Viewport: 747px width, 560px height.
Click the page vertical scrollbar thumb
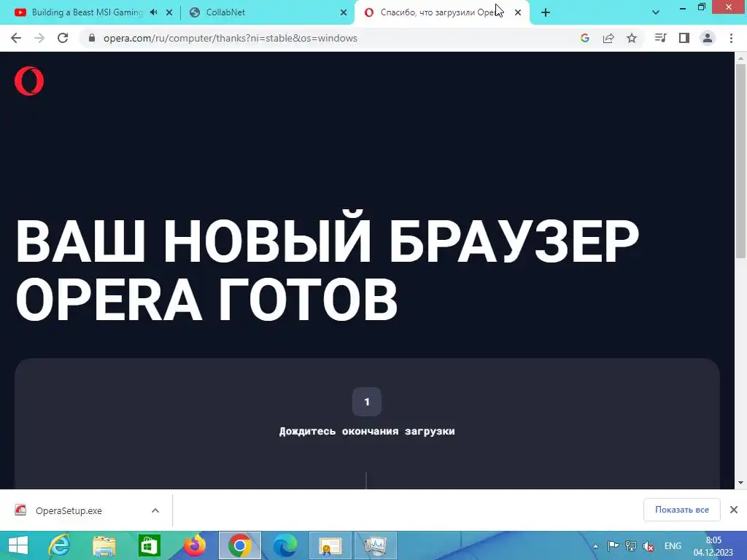coord(740,161)
